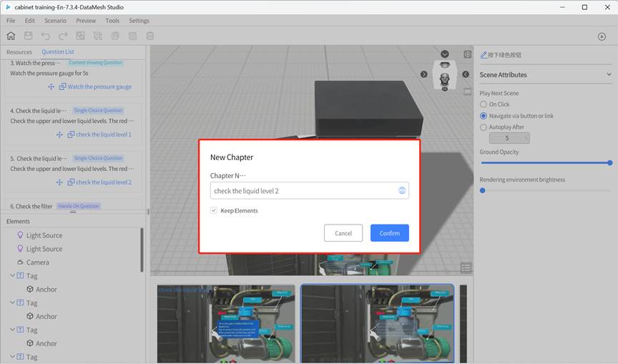Collapse the first Tag tree item
Viewport: 618px width, 364px height.
12,276
